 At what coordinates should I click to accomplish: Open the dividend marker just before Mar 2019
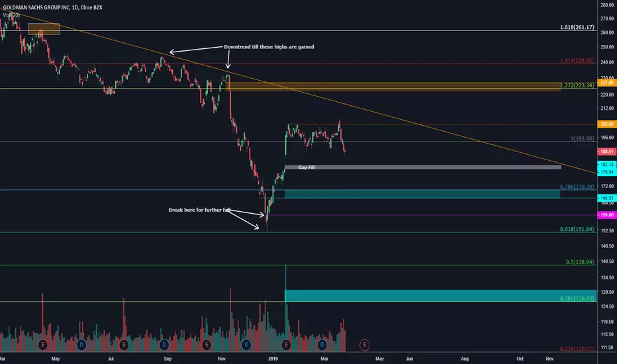[x=322, y=345]
